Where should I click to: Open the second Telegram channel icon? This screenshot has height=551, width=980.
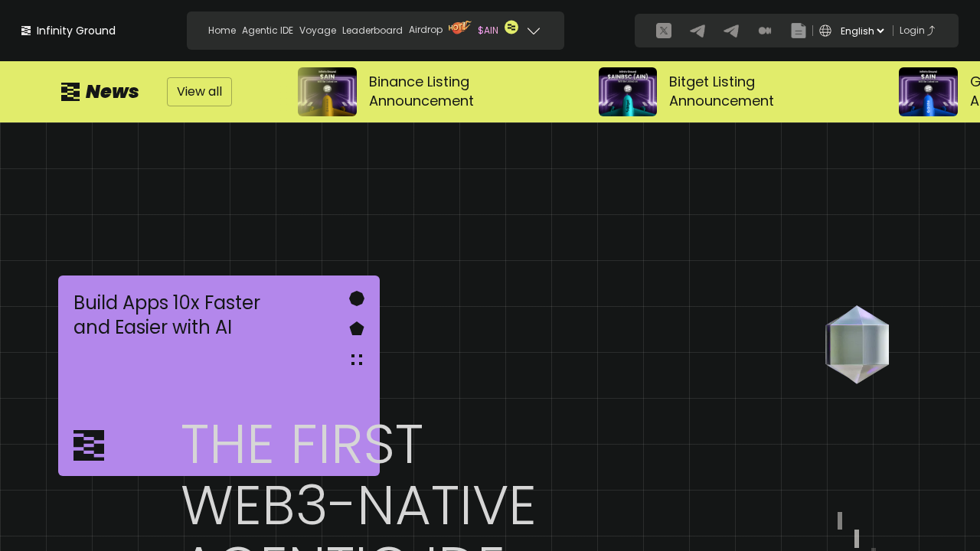click(730, 31)
